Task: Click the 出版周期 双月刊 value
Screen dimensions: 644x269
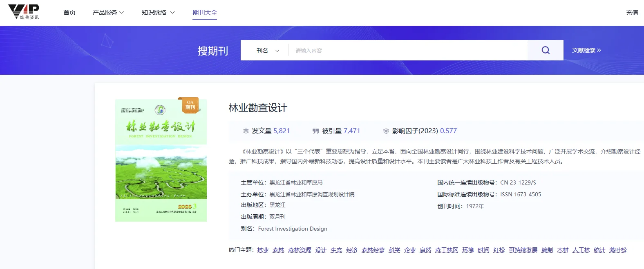Action: point(277,217)
